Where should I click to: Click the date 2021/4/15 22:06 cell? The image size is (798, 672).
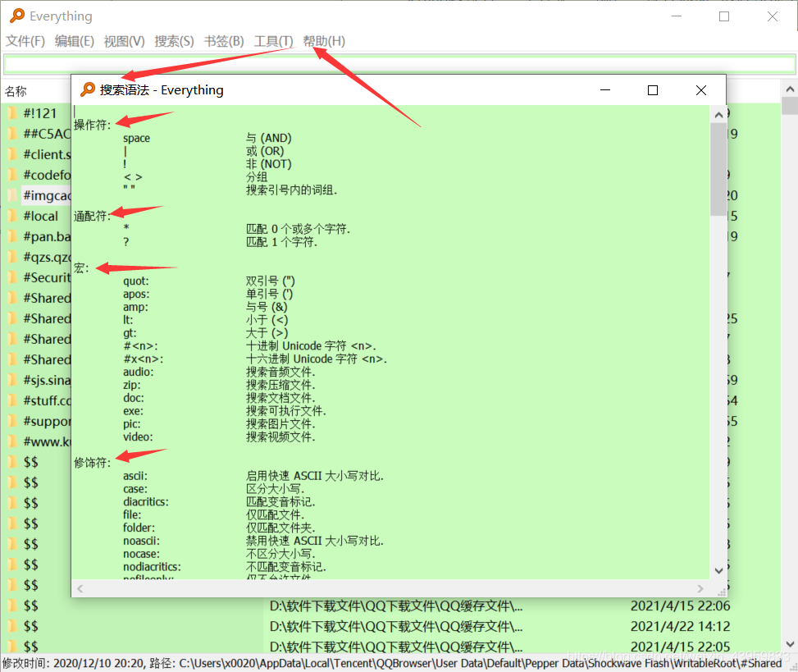click(x=680, y=606)
